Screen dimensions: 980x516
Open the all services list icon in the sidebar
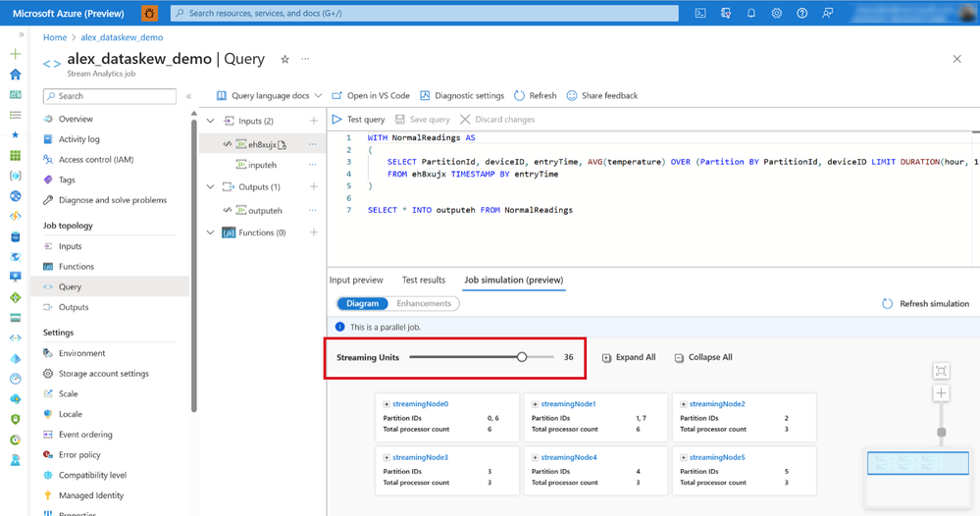[16, 115]
